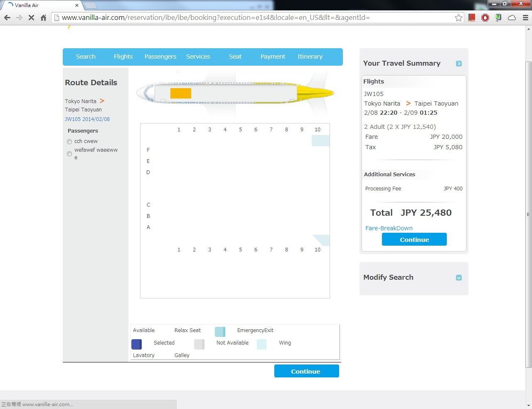Go back to the previous page
The image size is (532, 409).
[x=7, y=17]
